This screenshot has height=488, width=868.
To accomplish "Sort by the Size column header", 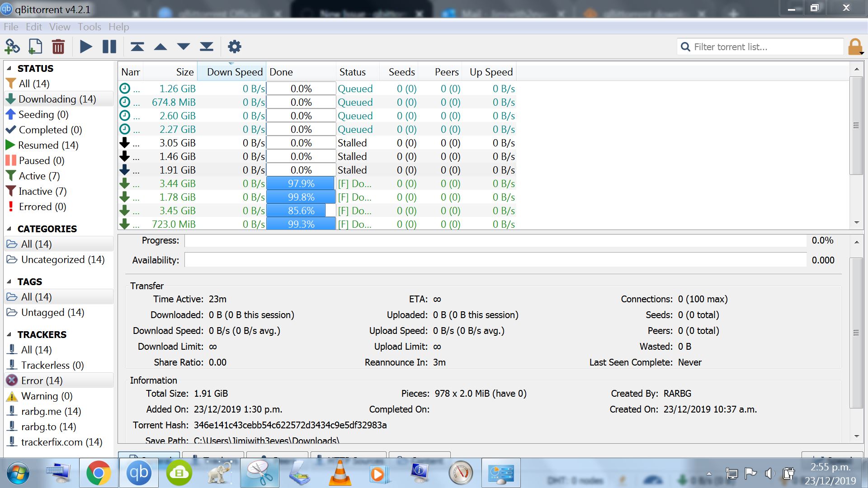I will [170, 72].
